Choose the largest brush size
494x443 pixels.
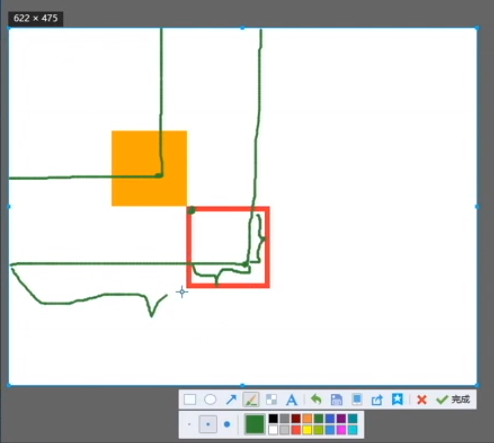click(227, 424)
